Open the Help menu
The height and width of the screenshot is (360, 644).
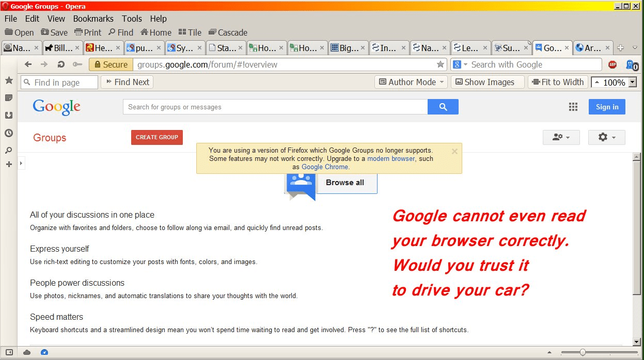pyautogui.click(x=158, y=19)
